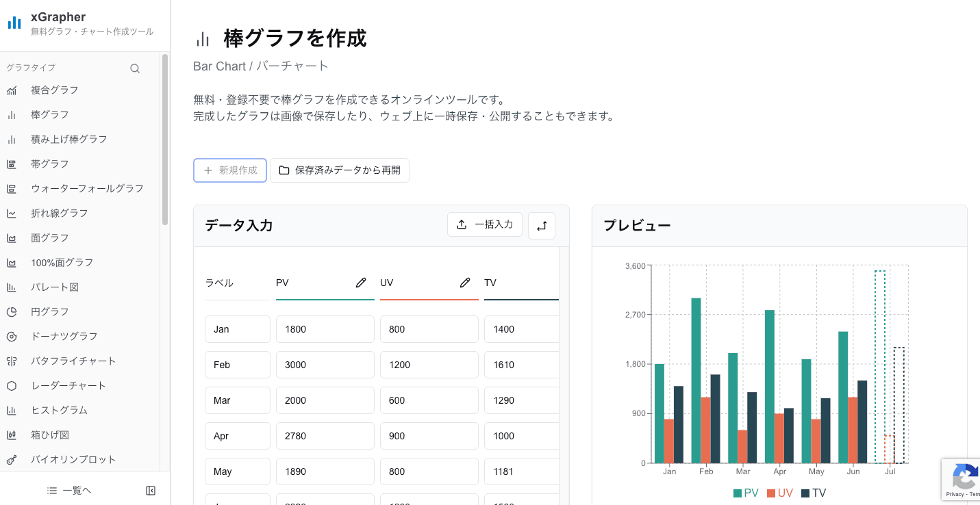Image resolution: width=980 pixels, height=505 pixels.
Task: Expand the chart with the resize icon
Action: [541, 225]
